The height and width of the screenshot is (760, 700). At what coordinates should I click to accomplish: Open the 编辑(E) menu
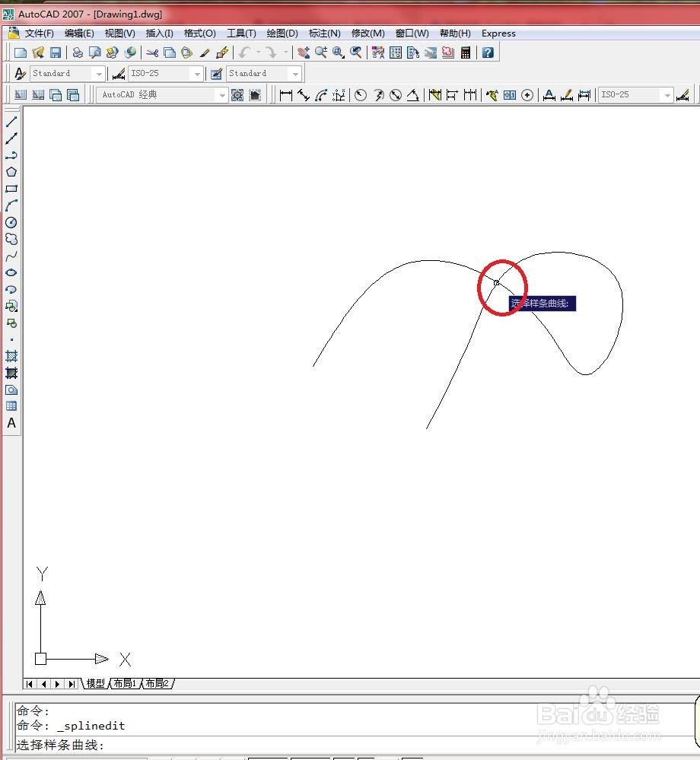pos(79,33)
